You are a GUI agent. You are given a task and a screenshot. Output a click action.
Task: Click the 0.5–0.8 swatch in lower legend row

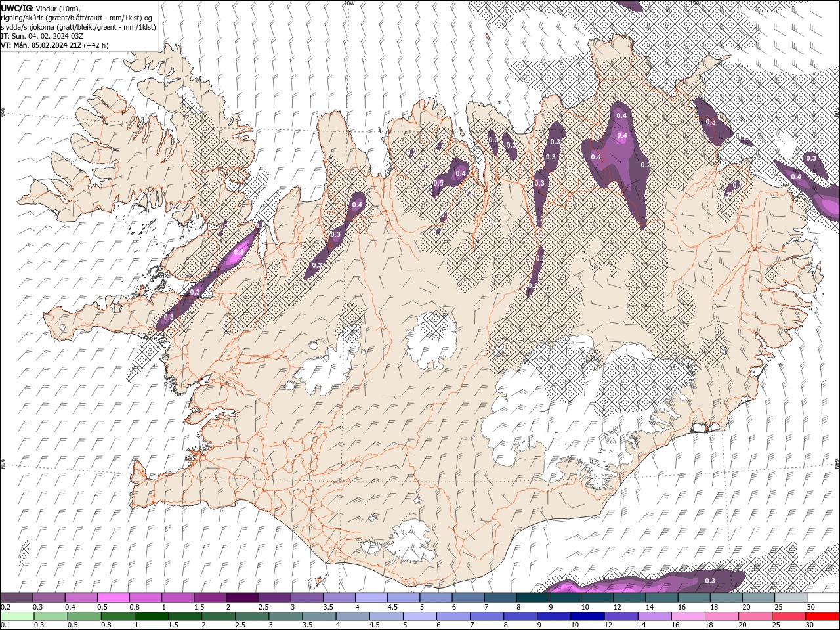(x=83, y=616)
